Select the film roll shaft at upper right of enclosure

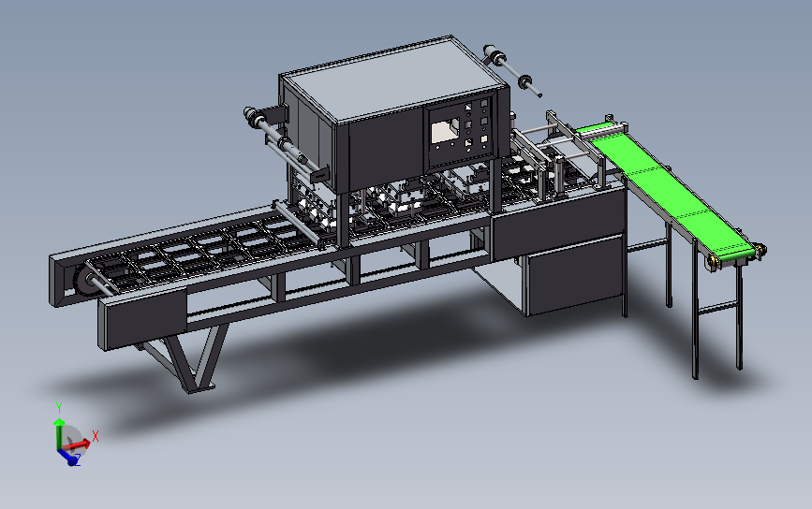[511, 70]
